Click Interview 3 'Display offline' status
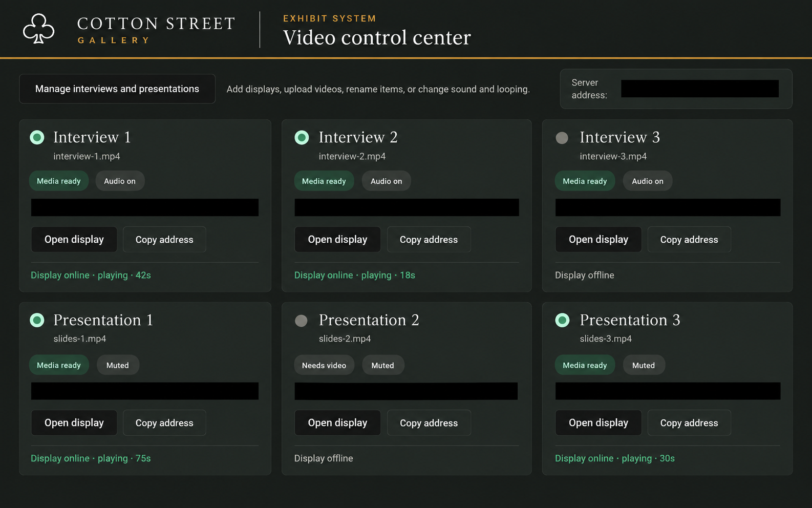 (x=585, y=275)
